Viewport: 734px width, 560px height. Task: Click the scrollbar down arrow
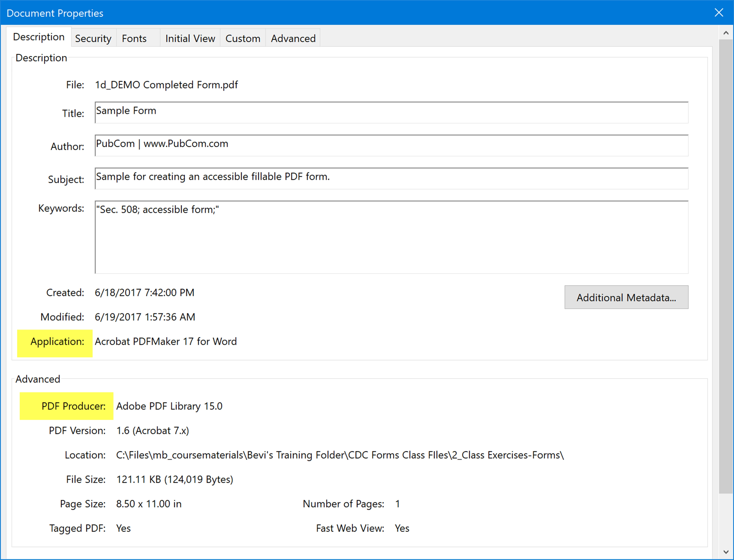point(726,552)
